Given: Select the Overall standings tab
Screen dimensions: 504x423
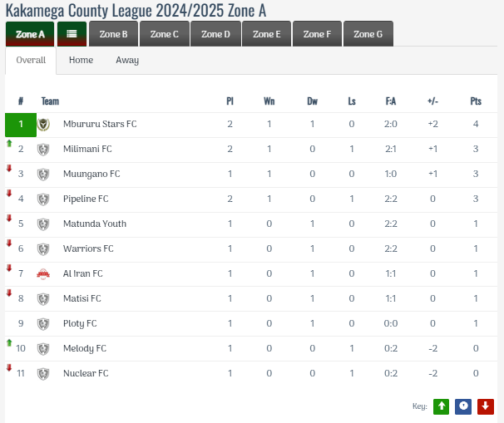Looking at the screenshot, I should (x=31, y=61).
